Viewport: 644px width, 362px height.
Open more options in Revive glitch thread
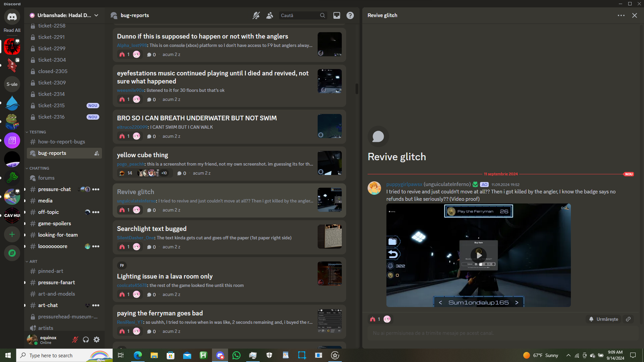click(x=621, y=15)
